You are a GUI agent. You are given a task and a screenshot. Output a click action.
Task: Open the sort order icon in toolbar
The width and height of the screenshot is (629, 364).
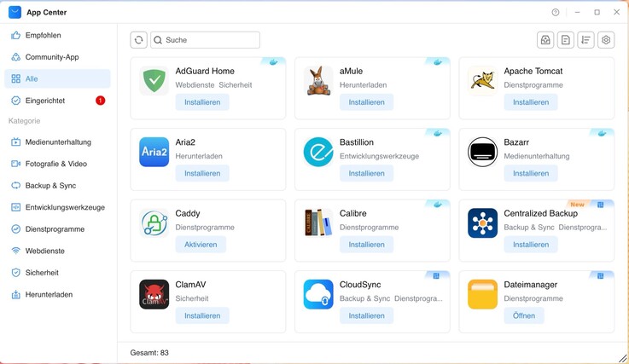coord(585,40)
